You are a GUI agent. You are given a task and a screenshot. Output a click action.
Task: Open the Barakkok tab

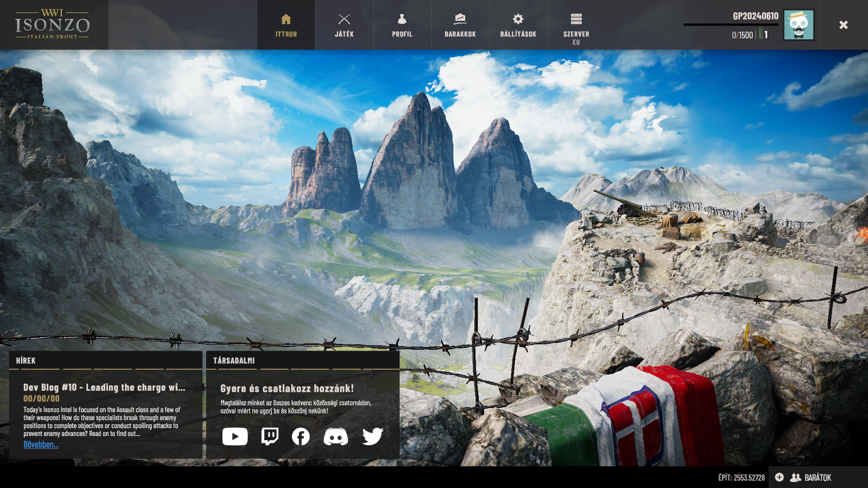tap(460, 25)
